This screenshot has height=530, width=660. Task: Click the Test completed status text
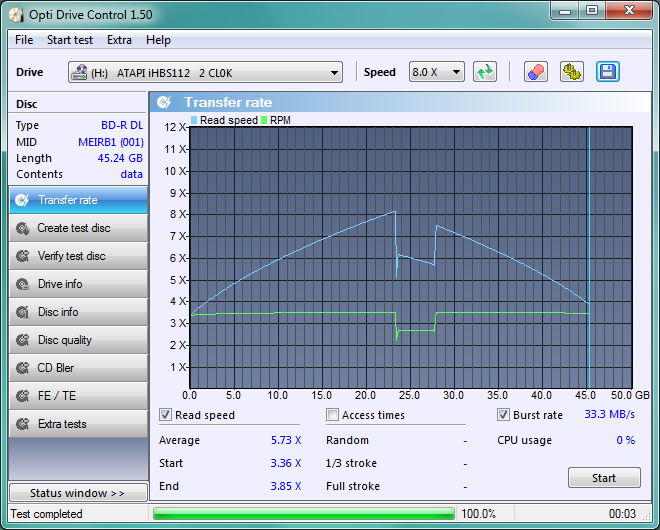[47, 514]
